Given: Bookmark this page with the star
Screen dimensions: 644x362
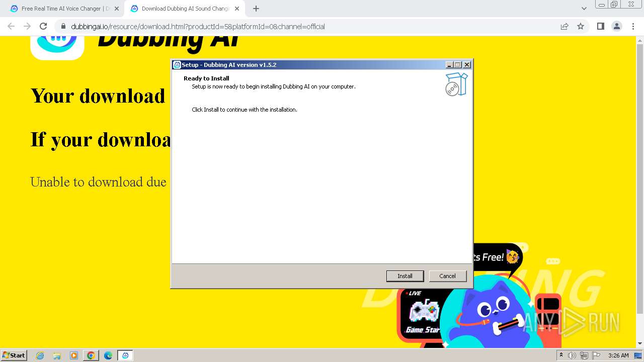Looking at the screenshot, I should pyautogui.click(x=581, y=26).
